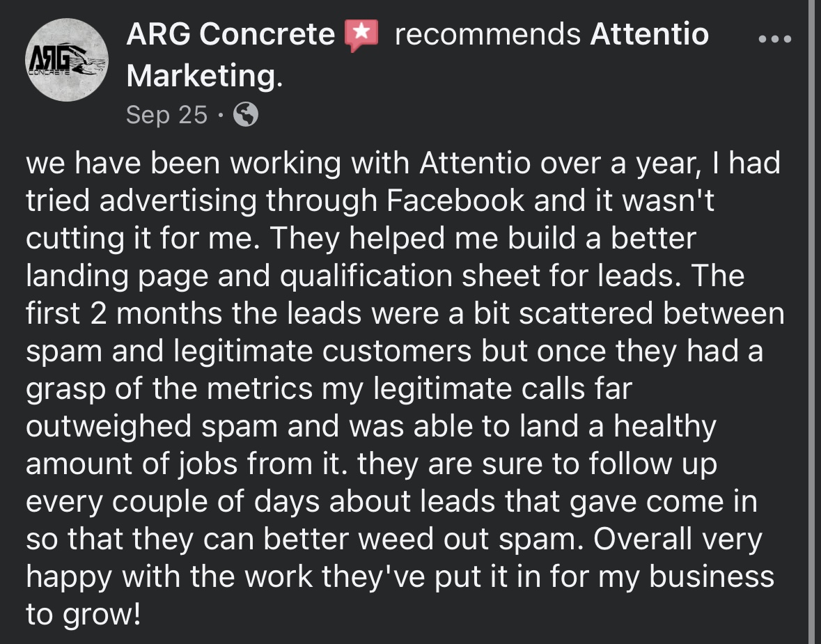Open the three-dot post options menu

tap(774, 40)
